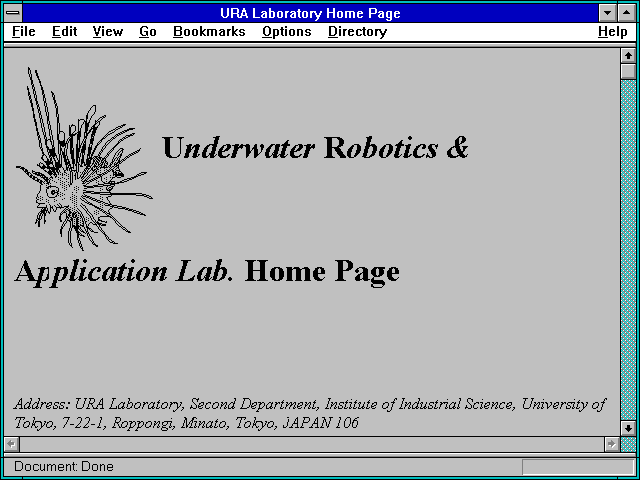
Task: Click the 'URA Laboratory Home Page' title bar
Action: coord(310,13)
